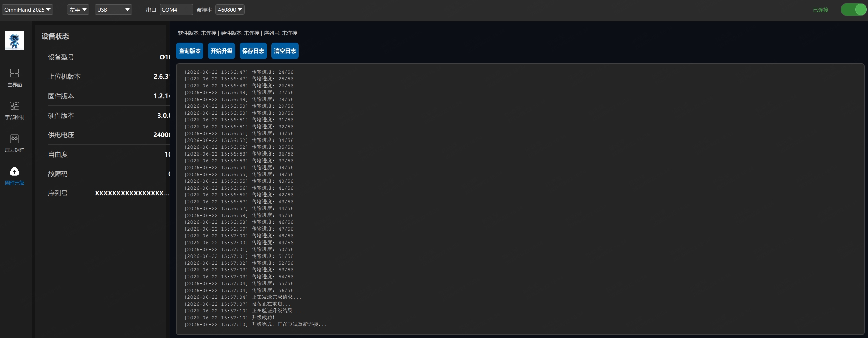Viewport: 868px width, 338px height.
Task: Click the log line 正在发送完成请求...
Action: pos(243,297)
